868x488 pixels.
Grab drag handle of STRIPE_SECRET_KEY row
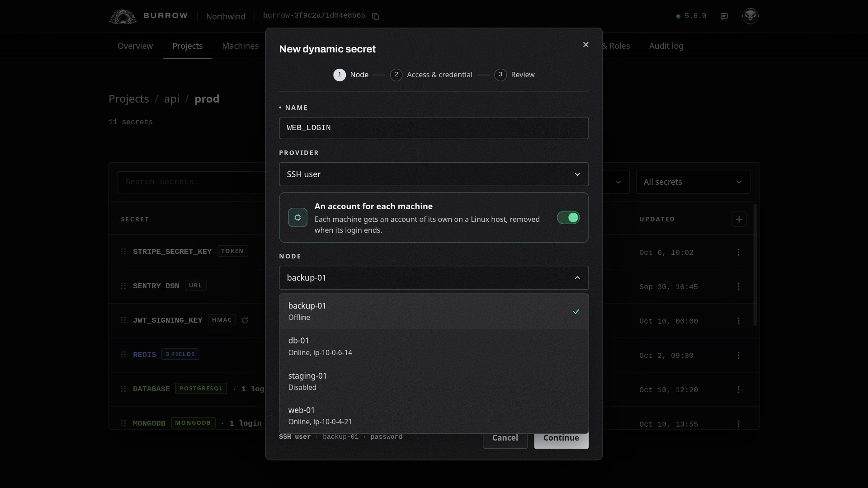click(x=123, y=251)
